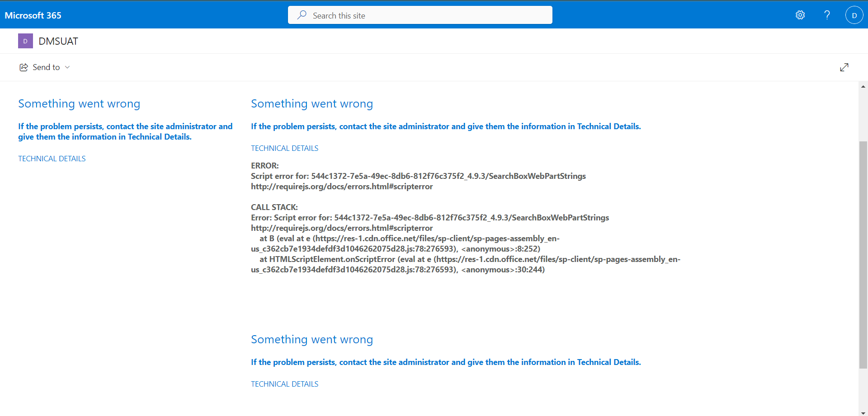This screenshot has width=868, height=416.
Task: Expand the first TECHNICAL DETAILS section
Action: point(52,158)
